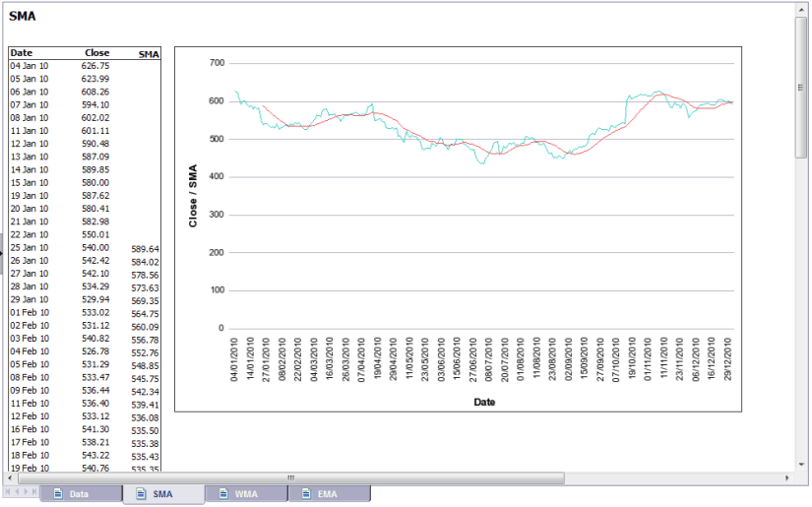Select the Close column header

click(x=96, y=53)
